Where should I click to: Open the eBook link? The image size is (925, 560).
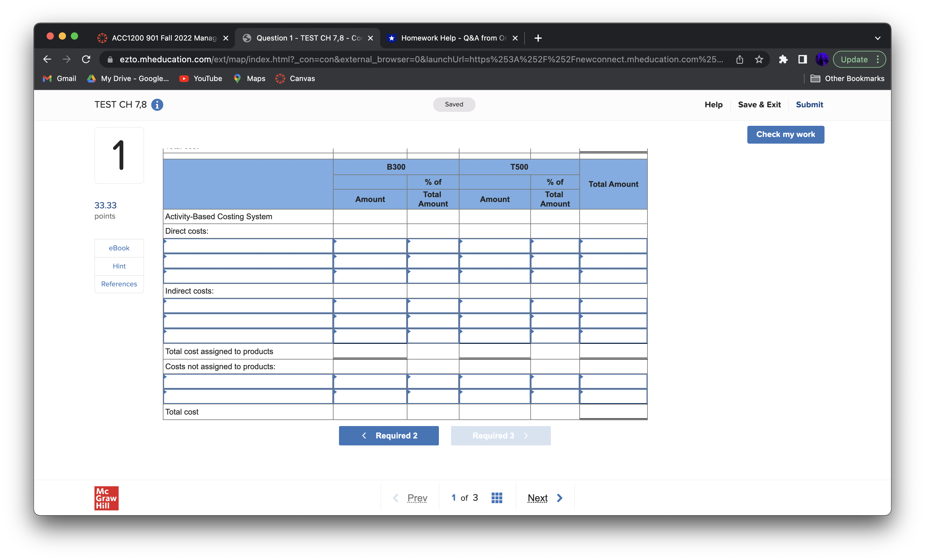coord(119,248)
